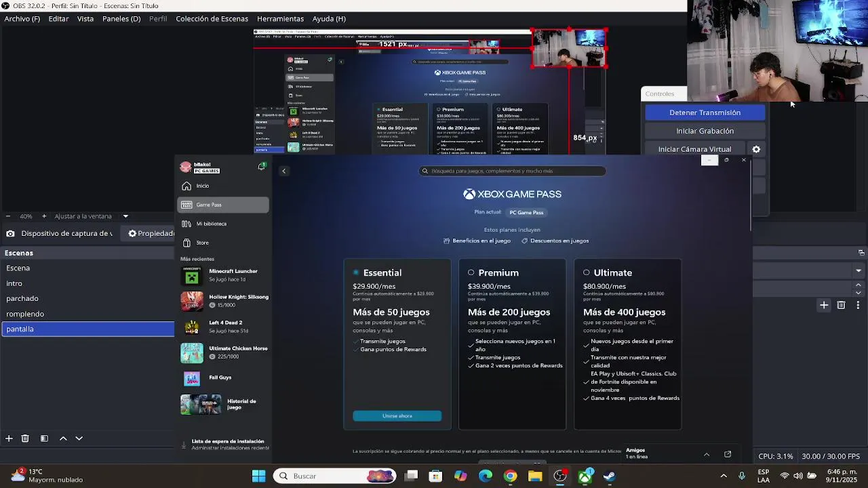Go to Inicio in Xbox sidebar
This screenshot has height=488, width=868.
point(223,186)
